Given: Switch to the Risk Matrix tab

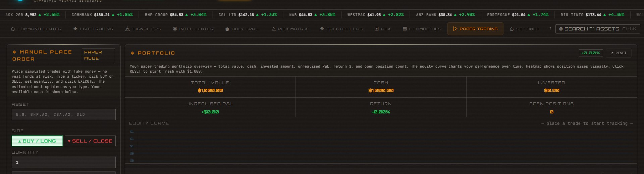Looking at the screenshot, I should point(289,29).
